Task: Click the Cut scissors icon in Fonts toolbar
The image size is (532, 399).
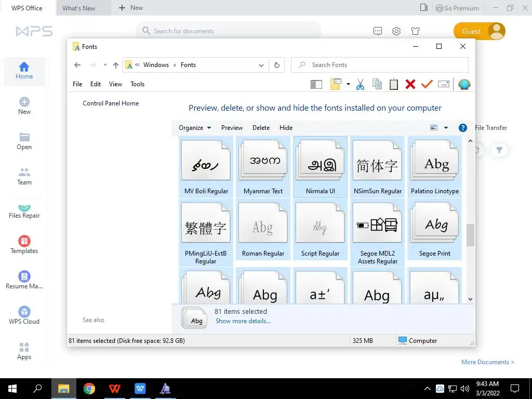Action: pyautogui.click(x=361, y=84)
